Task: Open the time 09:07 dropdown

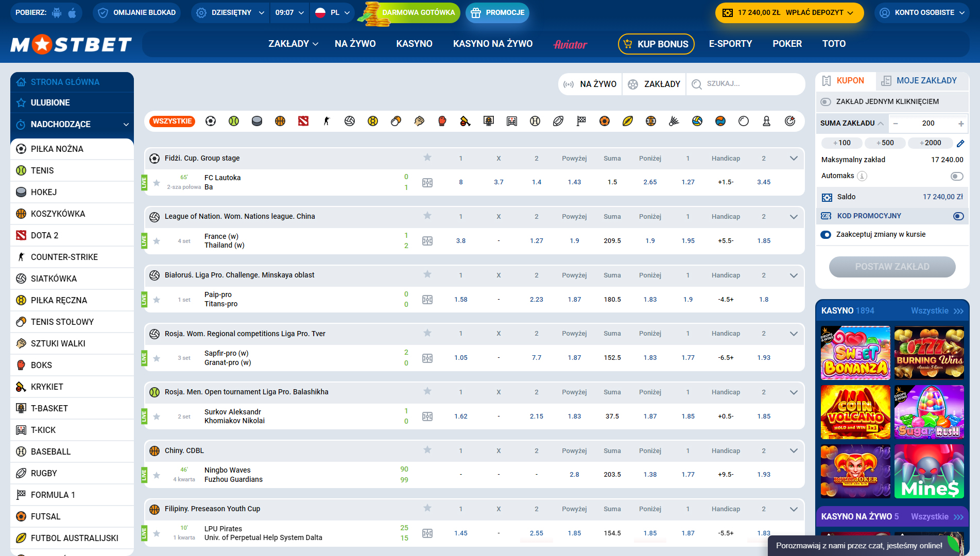Action: click(x=289, y=12)
